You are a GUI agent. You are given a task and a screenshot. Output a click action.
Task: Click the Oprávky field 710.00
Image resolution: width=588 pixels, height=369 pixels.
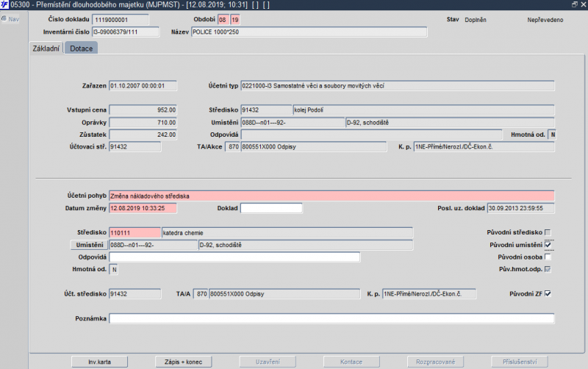pyautogui.click(x=143, y=123)
